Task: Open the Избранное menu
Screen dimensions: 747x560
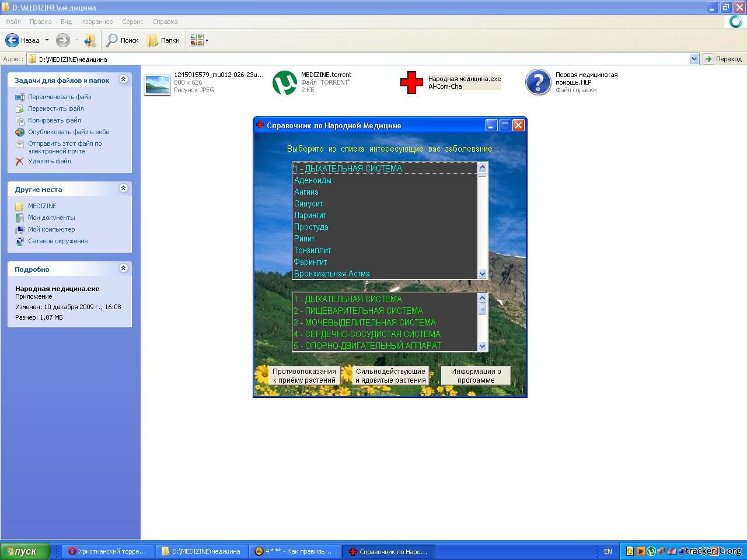Action: [x=97, y=22]
